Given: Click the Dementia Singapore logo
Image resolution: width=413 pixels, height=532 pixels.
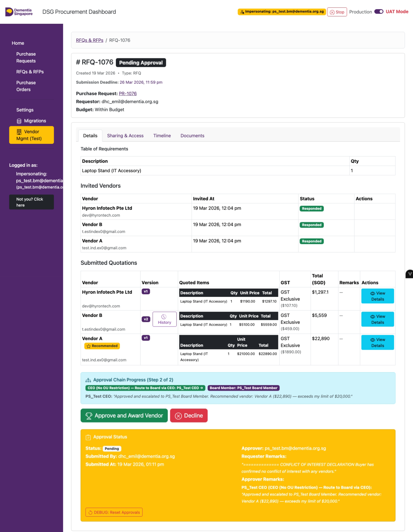Looking at the screenshot, I should coord(19,12).
